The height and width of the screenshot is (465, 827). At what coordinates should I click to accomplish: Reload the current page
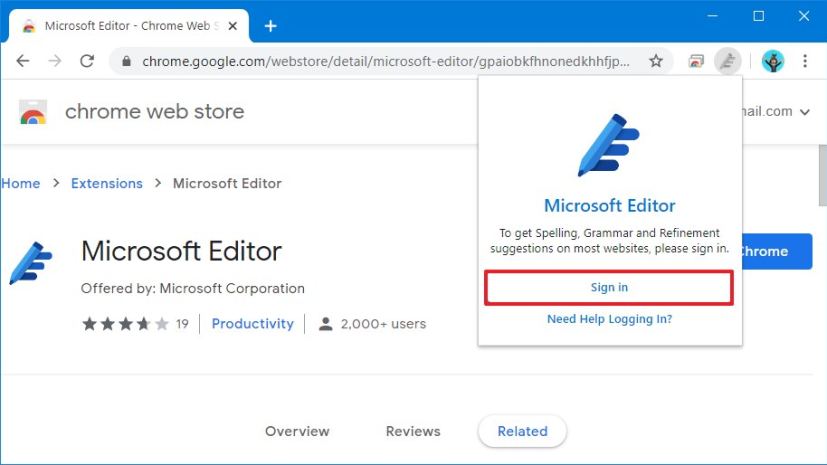pyautogui.click(x=87, y=61)
